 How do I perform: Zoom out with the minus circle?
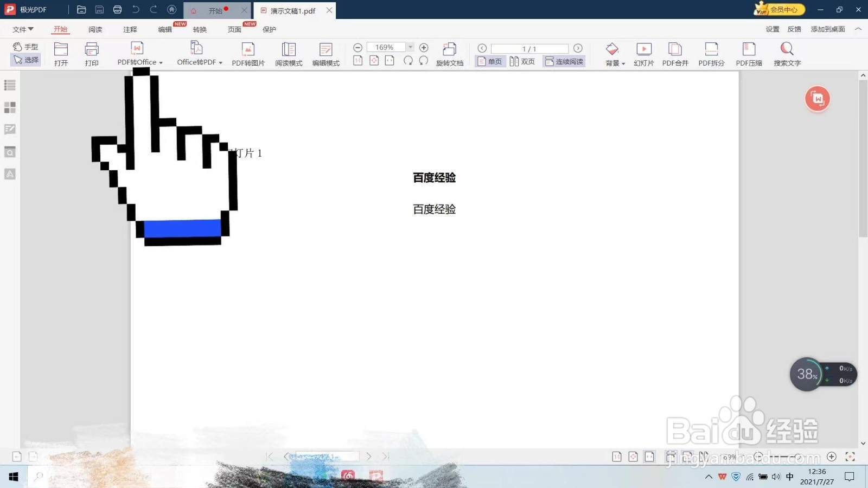358,48
